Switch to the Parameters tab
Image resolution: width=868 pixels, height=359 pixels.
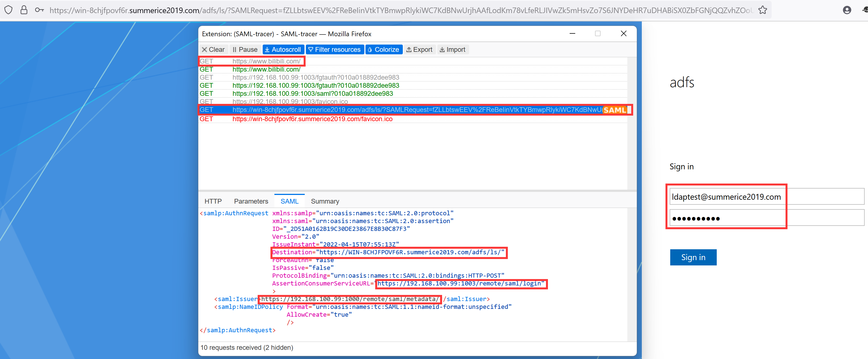(x=251, y=201)
